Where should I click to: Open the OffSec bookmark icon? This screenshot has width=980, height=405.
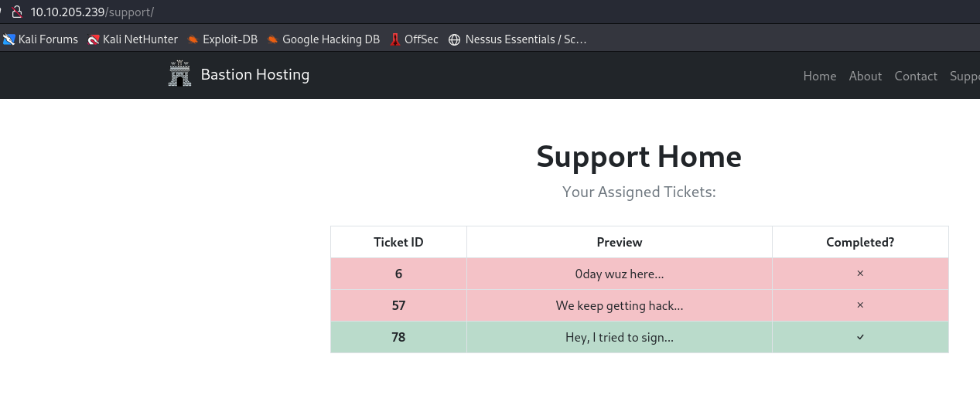click(x=395, y=39)
